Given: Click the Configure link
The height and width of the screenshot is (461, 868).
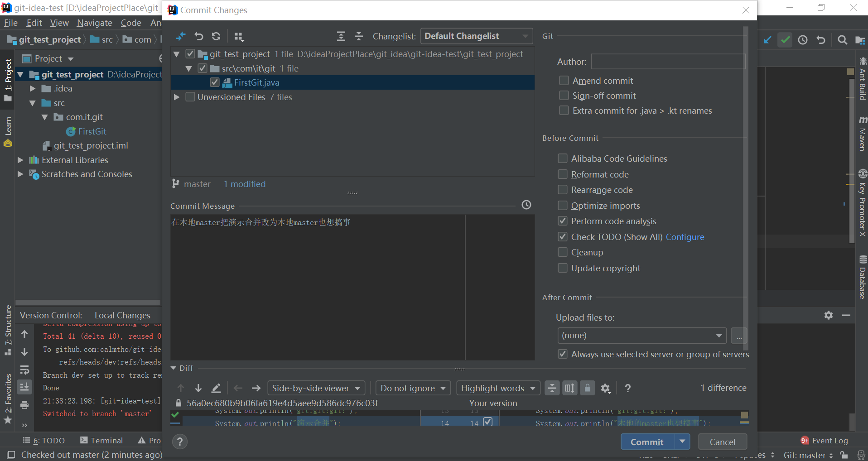Looking at the screenshot, I should [685, 237].
